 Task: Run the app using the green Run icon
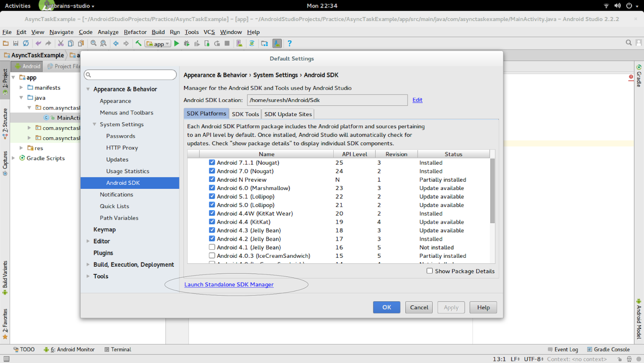click(177, 43)
